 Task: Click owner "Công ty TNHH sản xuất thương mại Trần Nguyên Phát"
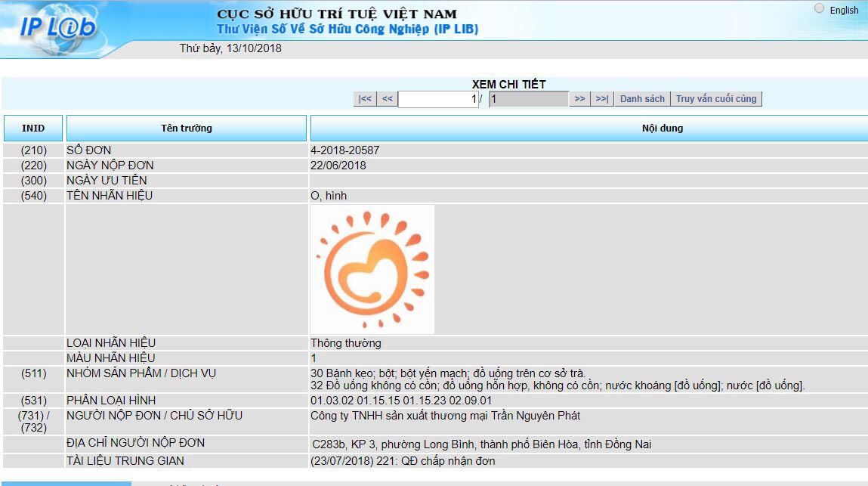click(x=443, y=416)
